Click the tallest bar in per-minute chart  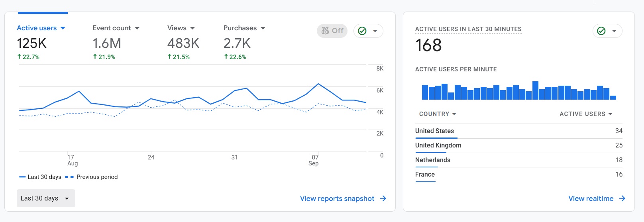(x=535, y=90)
